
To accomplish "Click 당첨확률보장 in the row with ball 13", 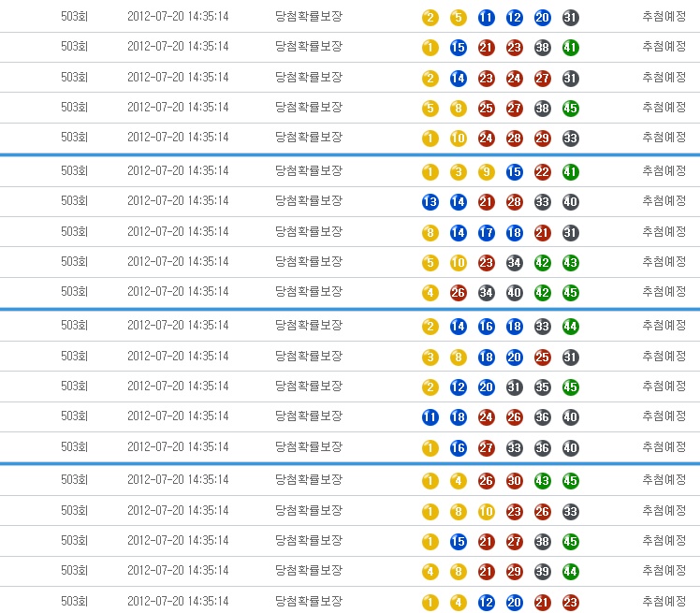I will [309, 200].
